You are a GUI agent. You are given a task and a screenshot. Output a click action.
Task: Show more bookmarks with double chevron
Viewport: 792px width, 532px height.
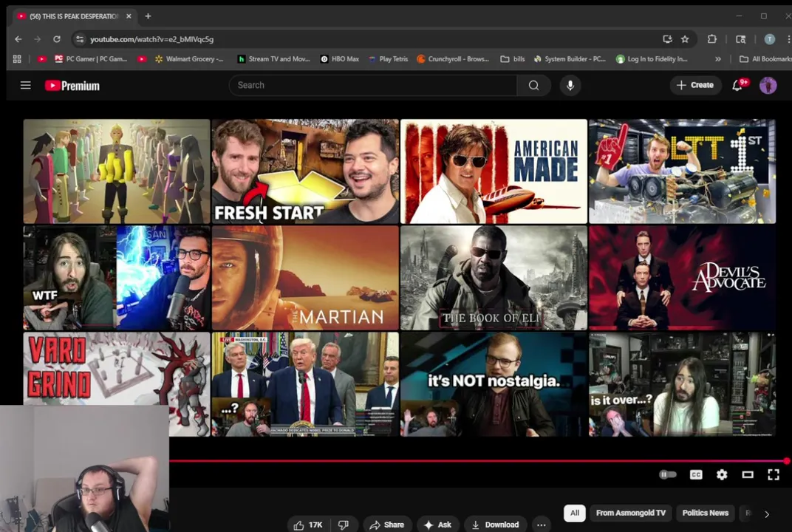(x=718, y=59)
